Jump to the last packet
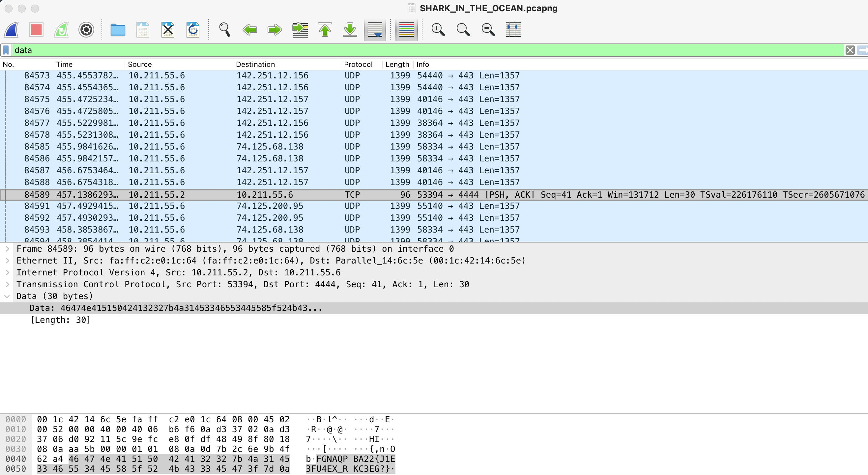 350,30
